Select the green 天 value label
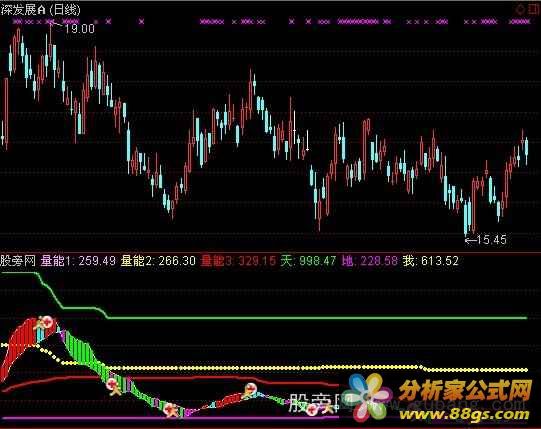The width and height of the screenshot is (541, 429). (308, 261)
